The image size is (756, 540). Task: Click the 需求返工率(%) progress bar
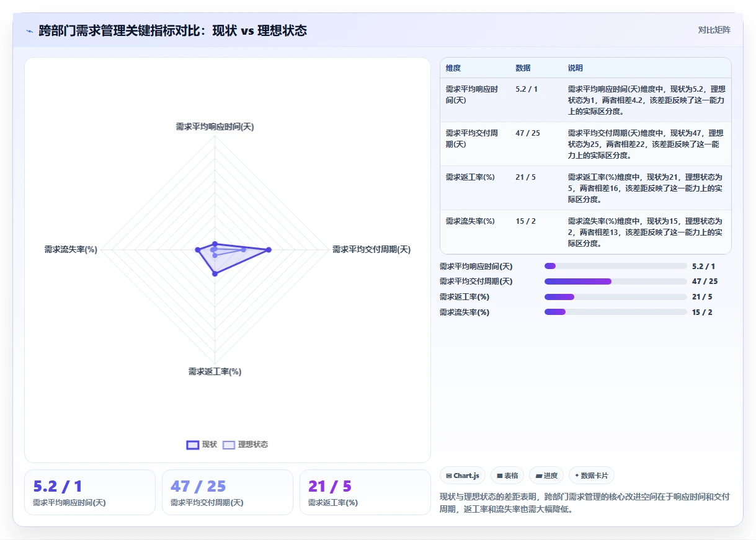coord(616,297)
